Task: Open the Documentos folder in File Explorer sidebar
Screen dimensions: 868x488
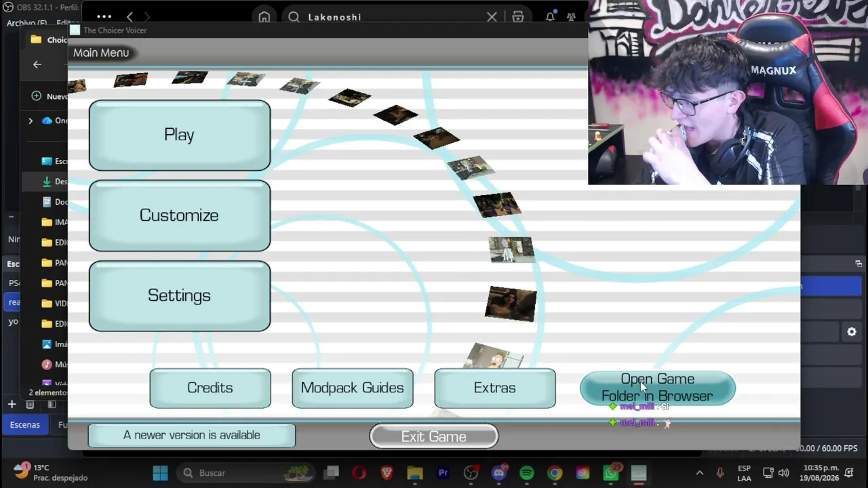Action: pyautogui.click(x=54, y=202)
